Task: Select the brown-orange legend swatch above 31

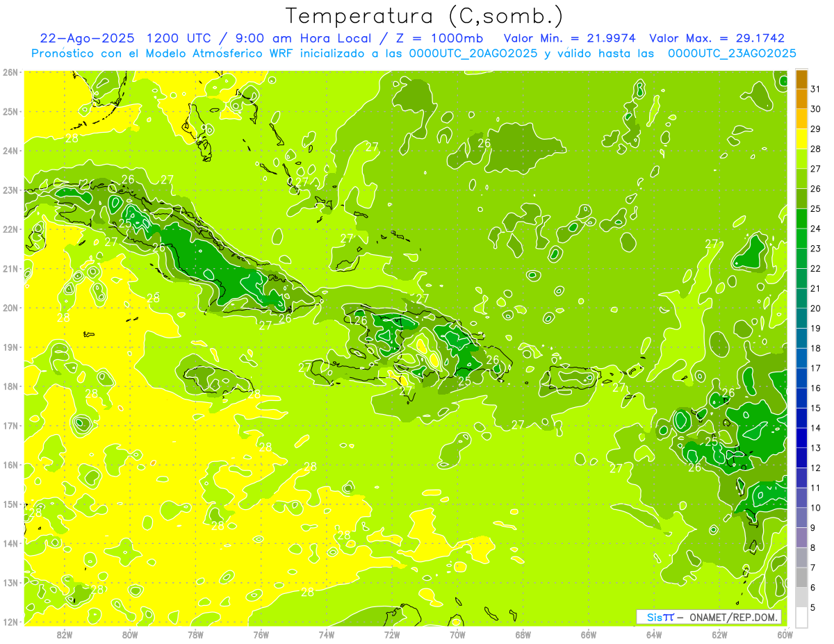Action: (x=801, y=79)
